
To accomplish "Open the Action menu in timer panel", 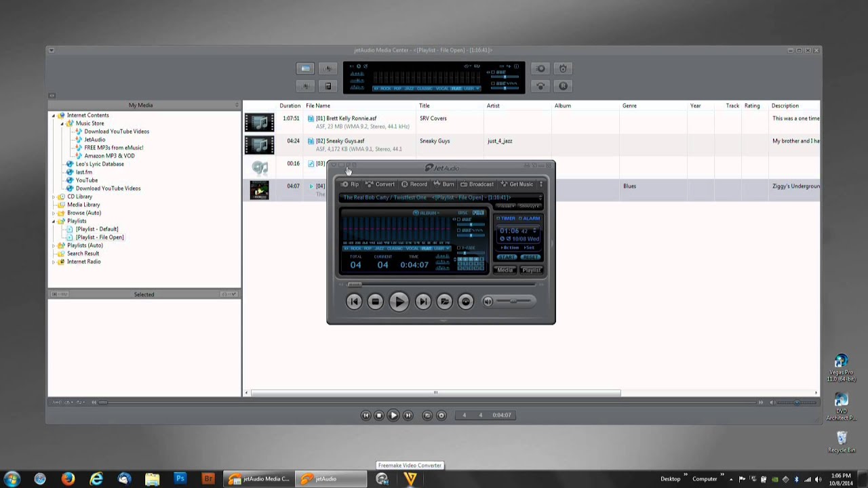I will tap(509, 248).
